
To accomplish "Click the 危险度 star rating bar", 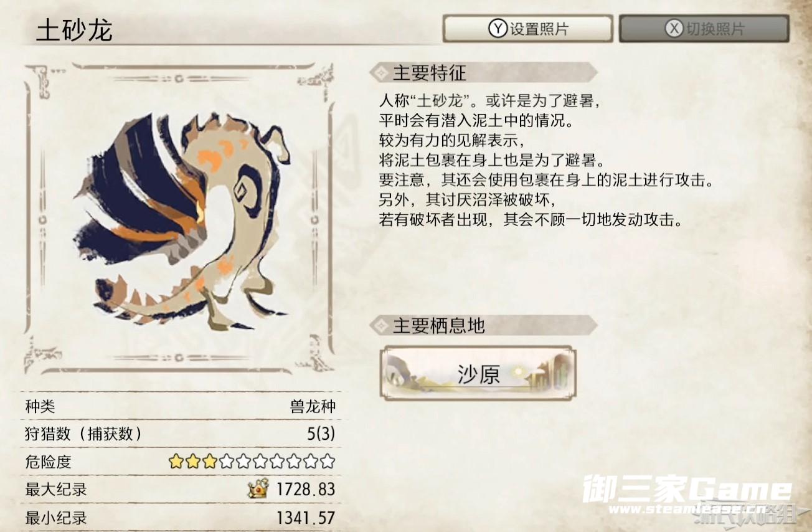I will 252,462.
